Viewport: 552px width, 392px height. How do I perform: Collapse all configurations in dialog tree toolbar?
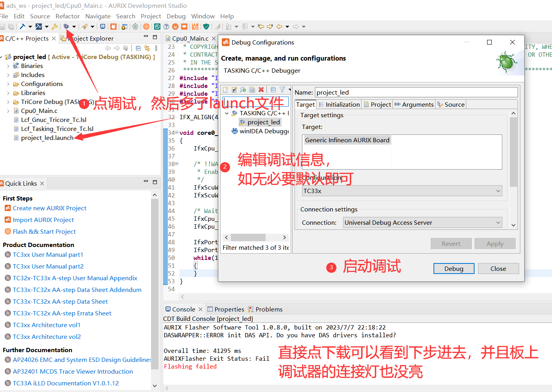(273, 90)
